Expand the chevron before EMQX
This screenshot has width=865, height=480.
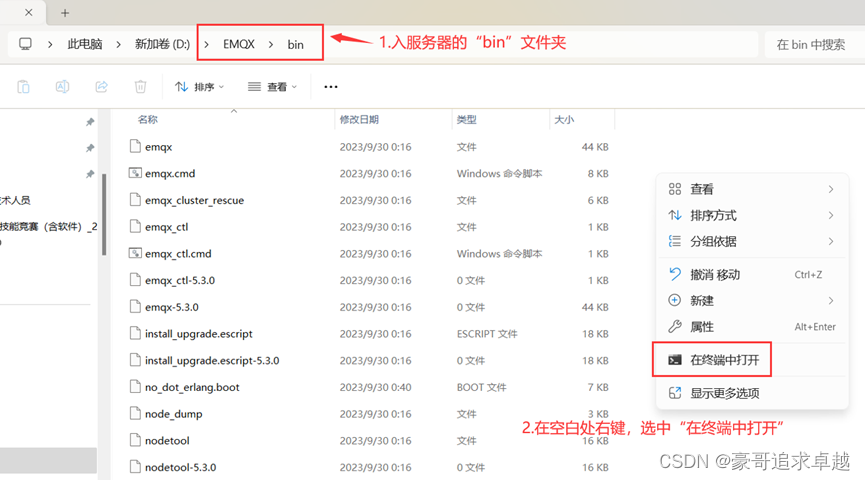tap(207, 44)
